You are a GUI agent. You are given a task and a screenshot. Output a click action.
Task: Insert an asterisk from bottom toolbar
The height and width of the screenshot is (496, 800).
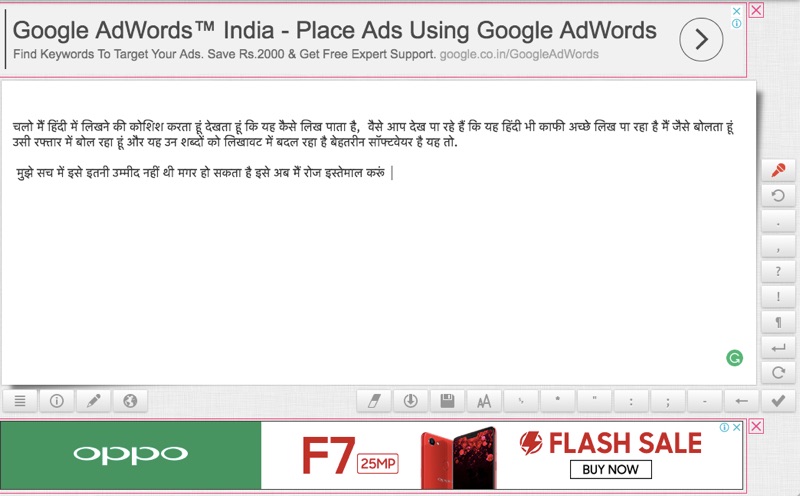558,401
